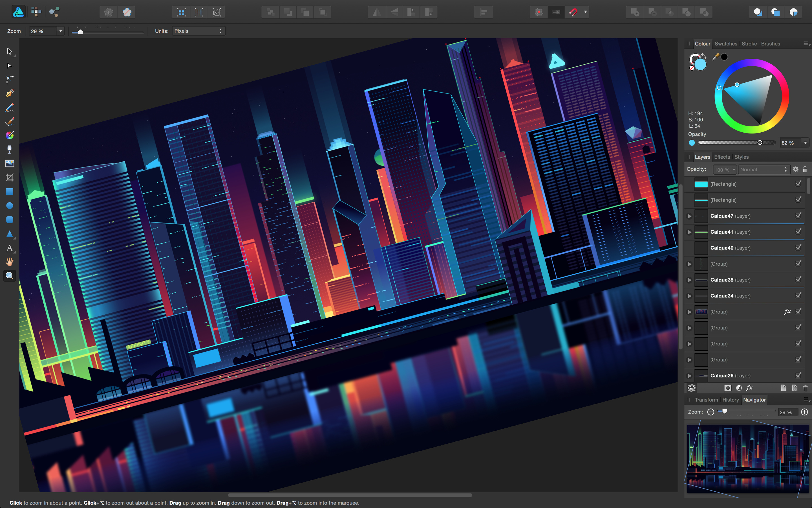Select the Pencil tool

9,108
